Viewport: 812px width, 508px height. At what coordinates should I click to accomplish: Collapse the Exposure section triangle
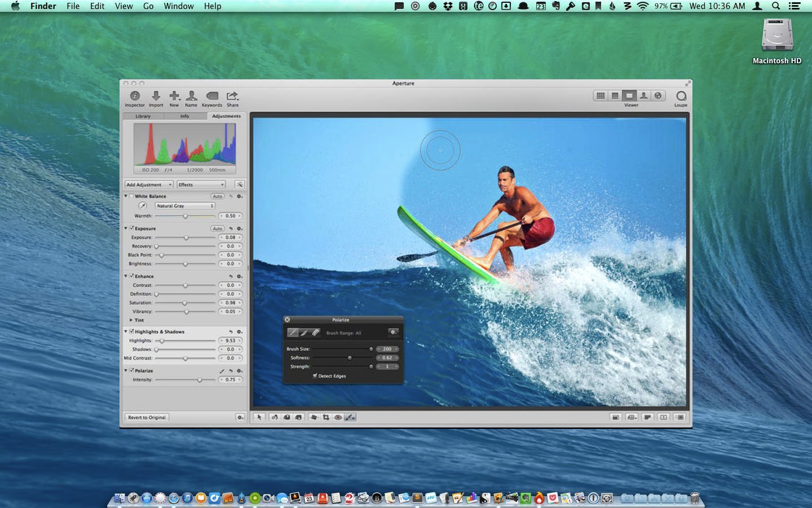(126, 229)
